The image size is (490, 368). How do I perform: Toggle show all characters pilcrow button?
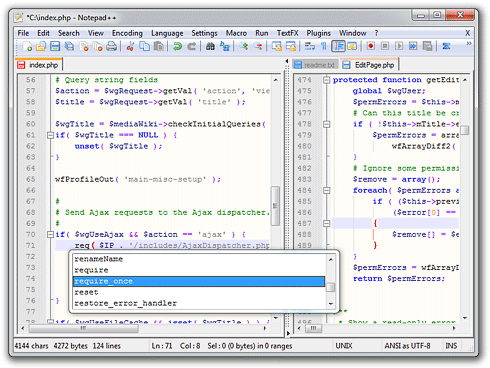[324, 46]
